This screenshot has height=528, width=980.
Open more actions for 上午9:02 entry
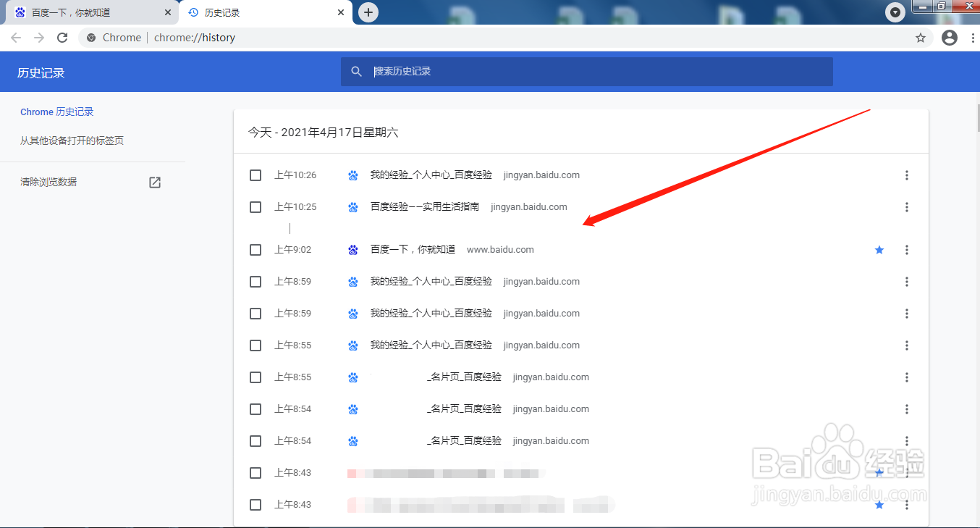point(907,250)
